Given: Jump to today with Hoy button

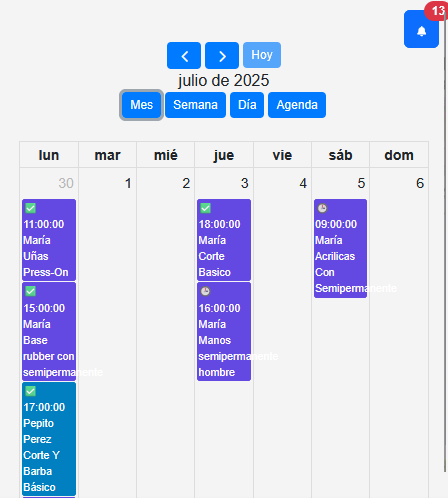Looking at the screenshot, I should pos(262,55).
